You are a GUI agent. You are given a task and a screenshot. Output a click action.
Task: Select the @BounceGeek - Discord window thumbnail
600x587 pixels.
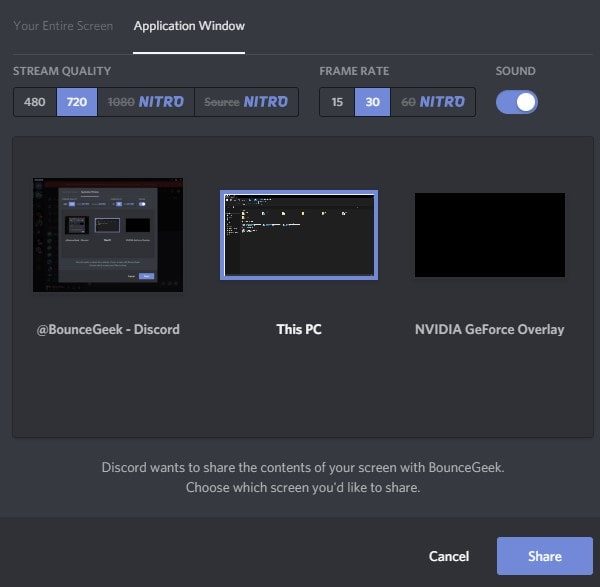(x=108, y=235)
